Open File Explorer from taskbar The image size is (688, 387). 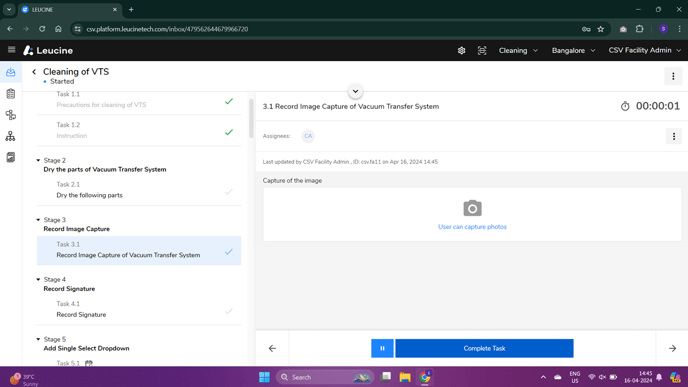click(405, 377)
